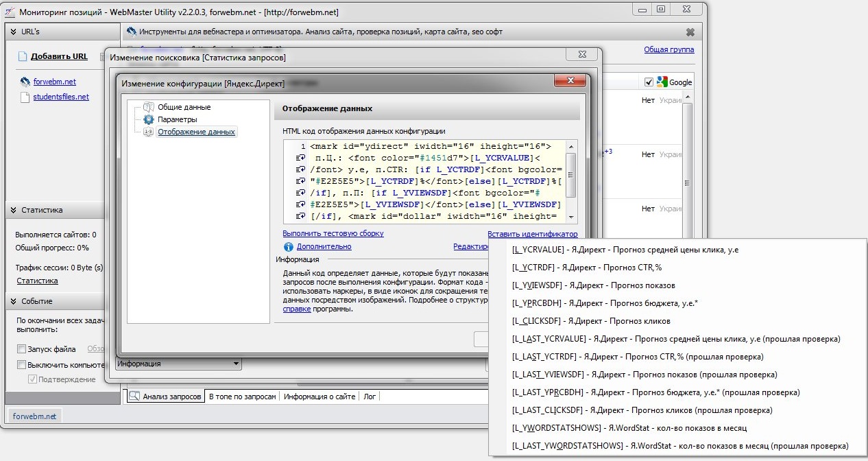
Task: Enable the Запуск файла checkbox
Action: tap(21, 349)
